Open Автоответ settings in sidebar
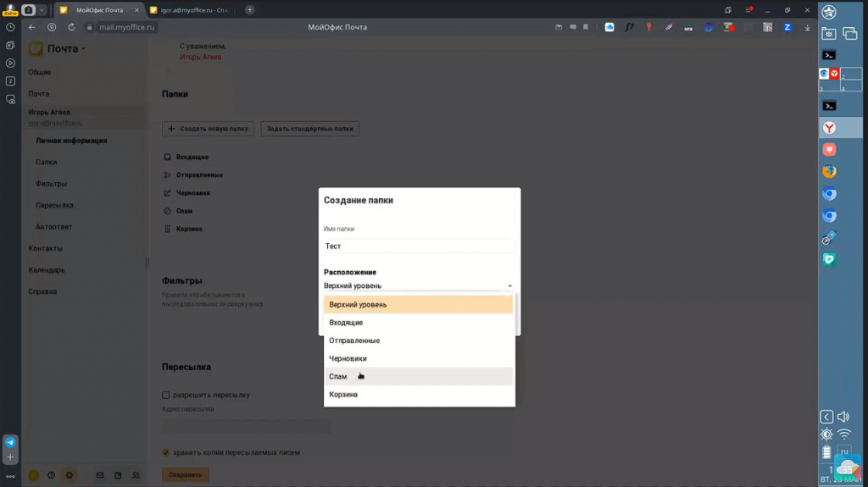The width and height of the screenshot is (868, 487). coord(53,227)
